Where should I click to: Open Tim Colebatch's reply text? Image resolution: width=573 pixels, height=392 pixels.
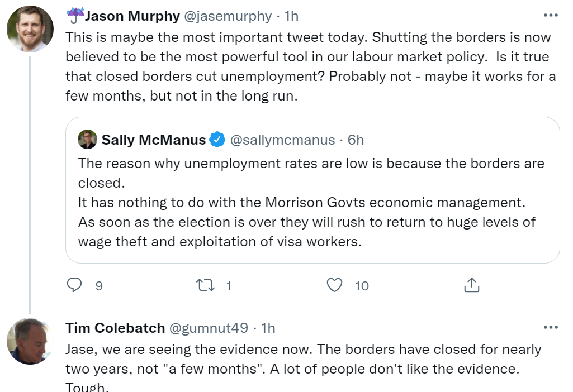(303, 359)
